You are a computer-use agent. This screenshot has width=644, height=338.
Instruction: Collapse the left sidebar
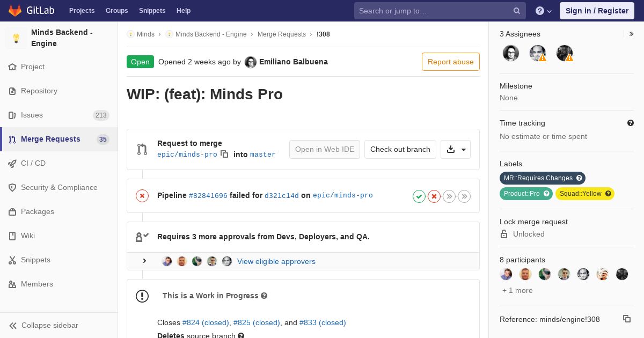(x=44, y=325)
